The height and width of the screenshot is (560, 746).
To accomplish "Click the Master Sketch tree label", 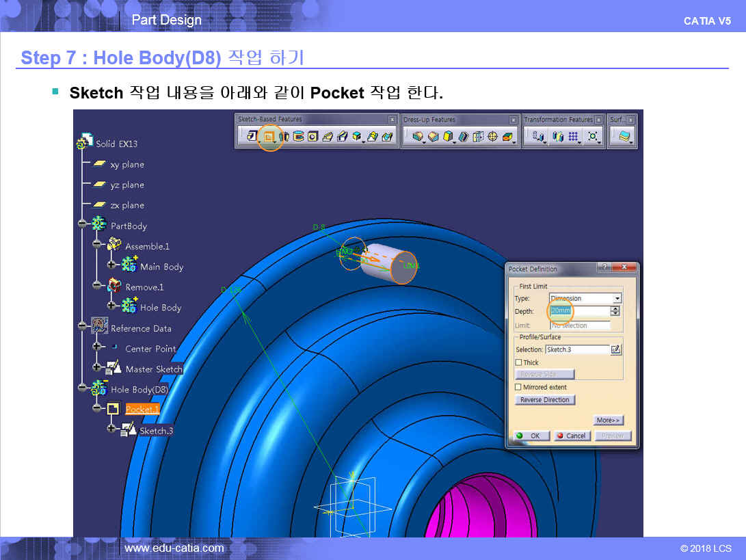I will [x=154, y=369].
